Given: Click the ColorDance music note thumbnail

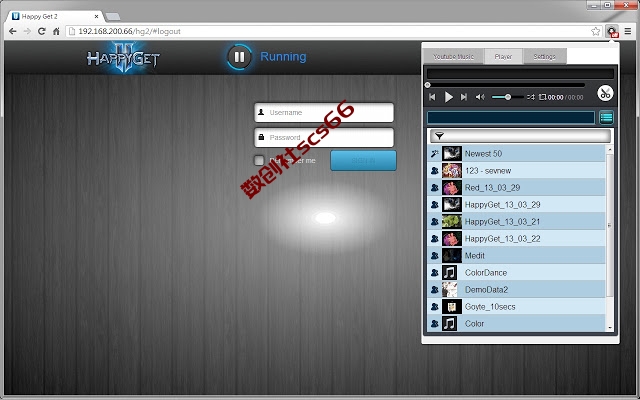Looking at the screenshot, I should click(449, 273).
